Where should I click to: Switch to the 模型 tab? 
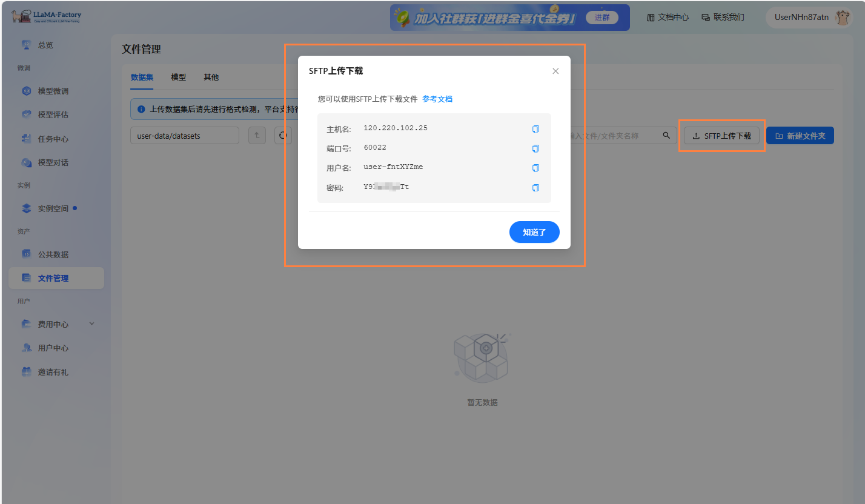tap(178, 77)
